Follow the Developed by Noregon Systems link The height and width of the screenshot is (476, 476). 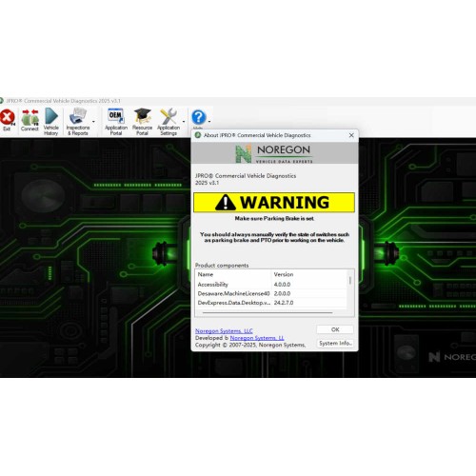(x=257, y=338)
